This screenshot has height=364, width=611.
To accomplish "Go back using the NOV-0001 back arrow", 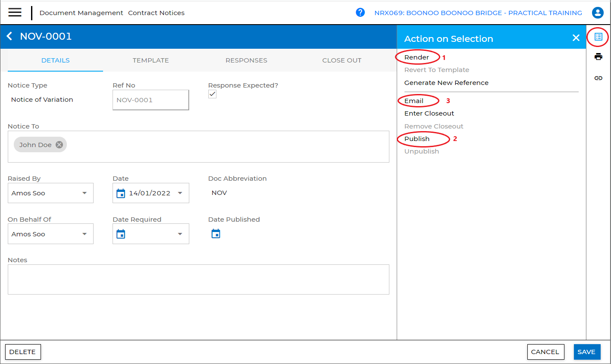I will point(9,36).
